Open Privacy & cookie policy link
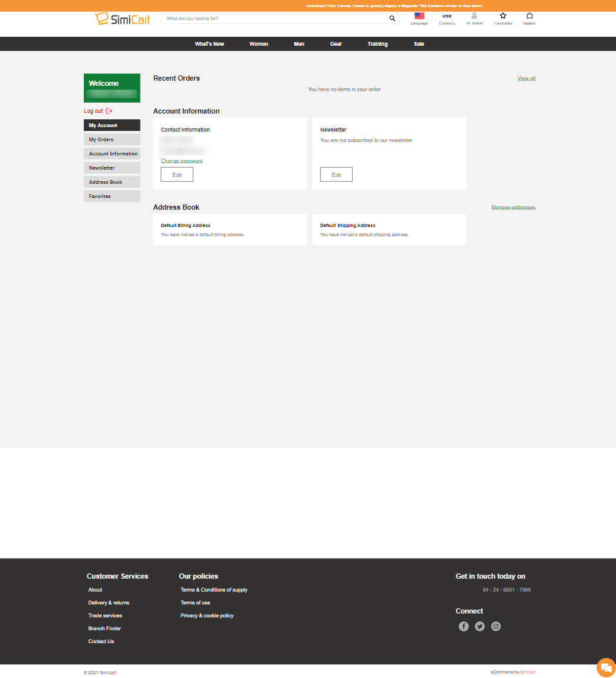Viewport: 616px width, 678px height. click(x=207, y=615)
